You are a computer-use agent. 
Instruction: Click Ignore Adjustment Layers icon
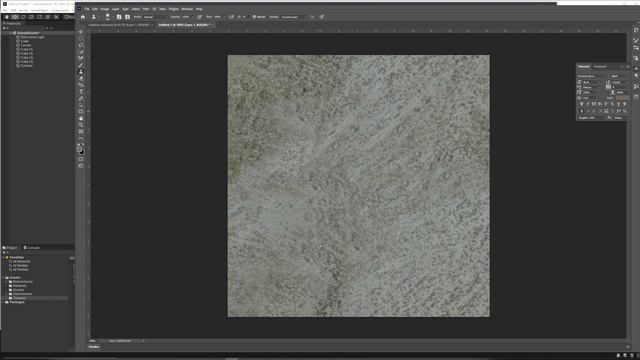(x=312, y=17)
